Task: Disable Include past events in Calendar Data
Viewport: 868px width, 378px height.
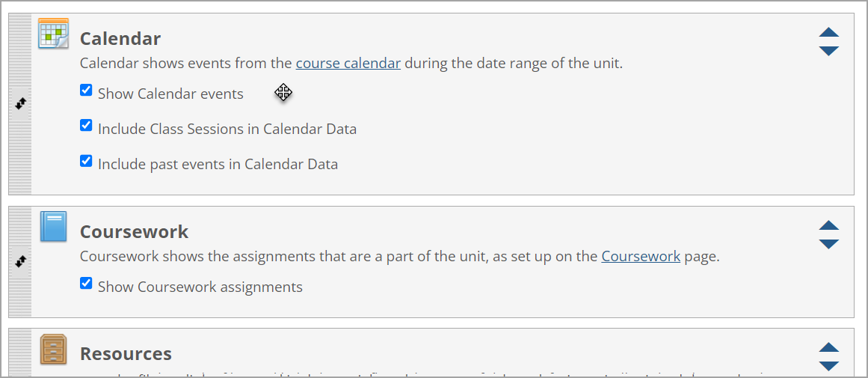Action: [86, 161]
